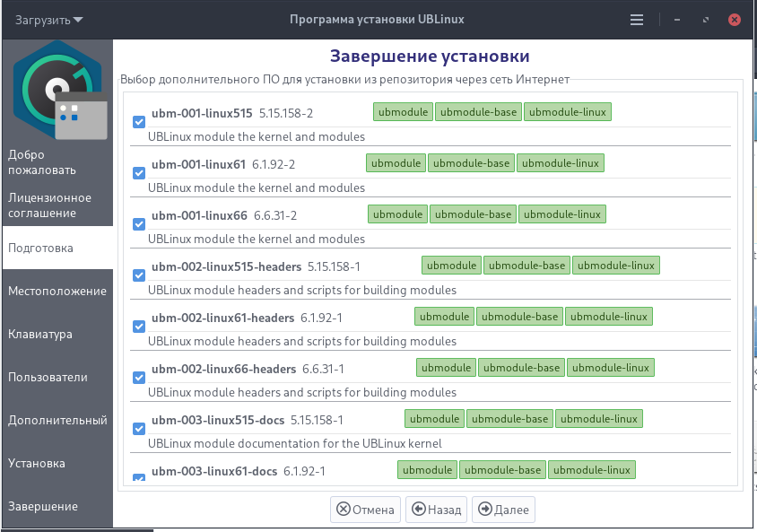Go to the Установка step
This screenshot has height=532, width=757.
[57, 463]
